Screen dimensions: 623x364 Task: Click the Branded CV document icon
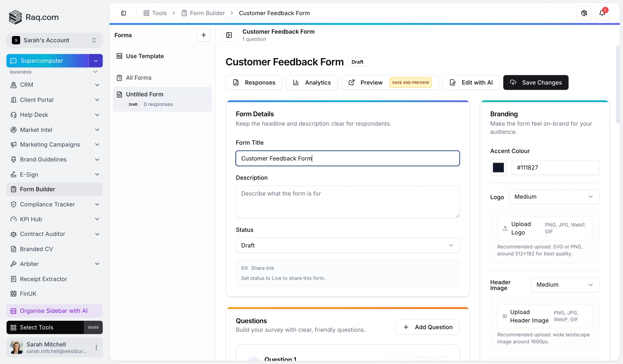pos(13,249)
